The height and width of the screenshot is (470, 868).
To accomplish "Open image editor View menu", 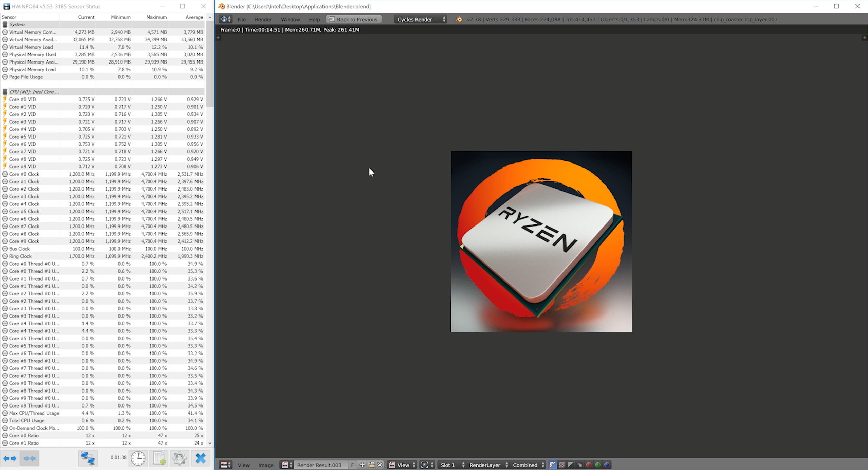I will pyautogui.click(x=243, y=465).
